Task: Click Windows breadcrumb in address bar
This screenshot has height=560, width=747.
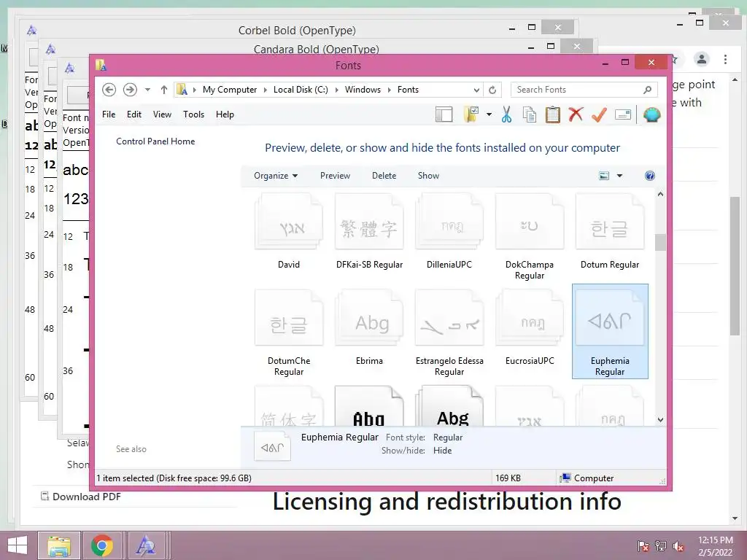Action: click(x=363, y=90)
